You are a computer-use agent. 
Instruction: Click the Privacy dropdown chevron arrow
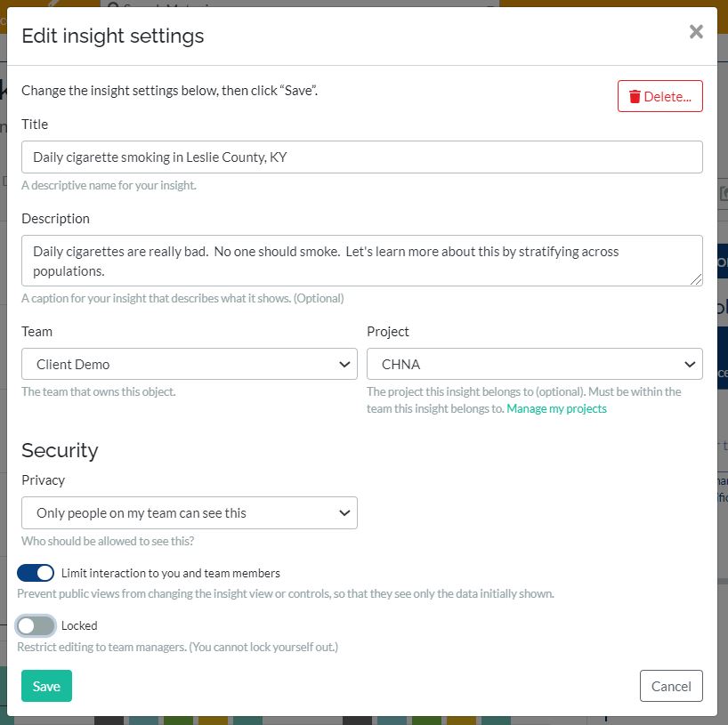[344, 513]
